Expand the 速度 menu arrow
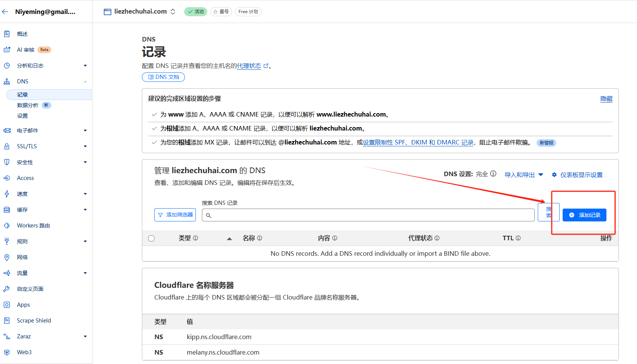This screenshot has width=637, height=364. point(85,194)
